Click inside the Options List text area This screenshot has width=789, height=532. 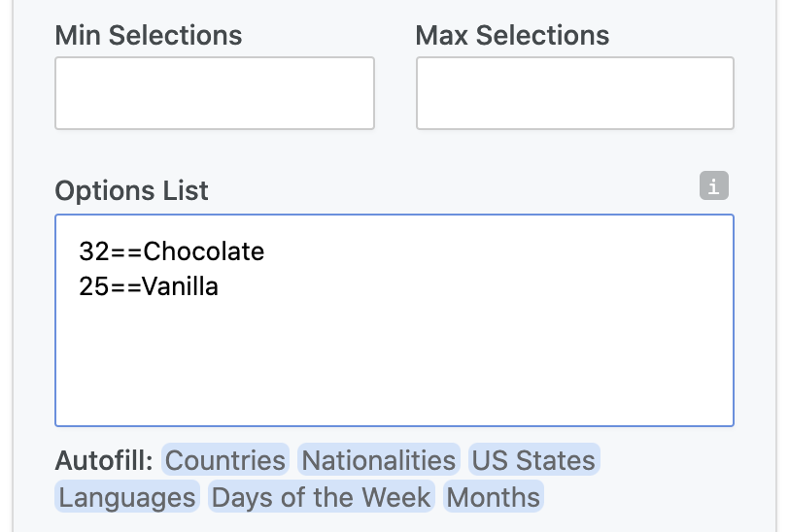point(394,320)
